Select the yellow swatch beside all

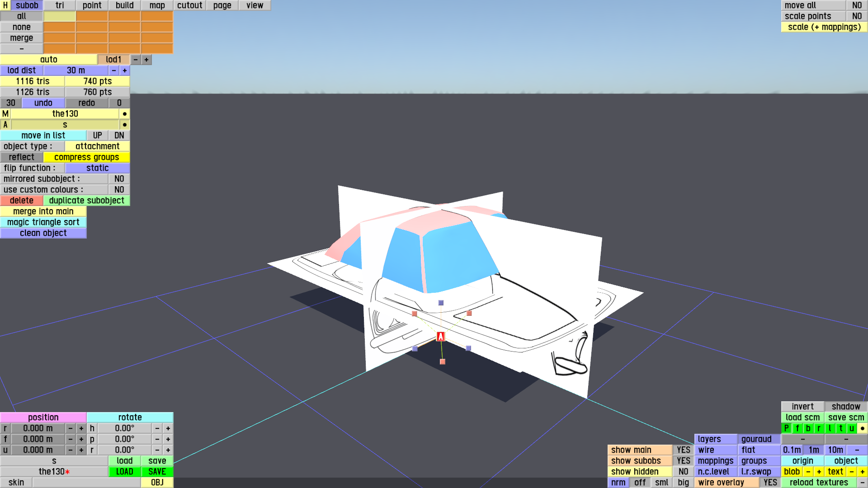pyautogui.click(x=60, y=16)
